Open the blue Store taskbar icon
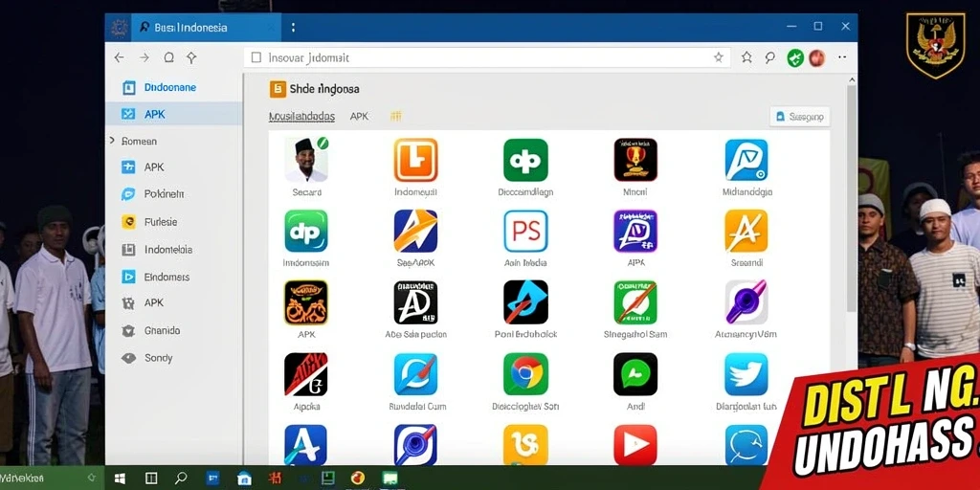This screenshot has width=980, height=490. coord(244,479)
